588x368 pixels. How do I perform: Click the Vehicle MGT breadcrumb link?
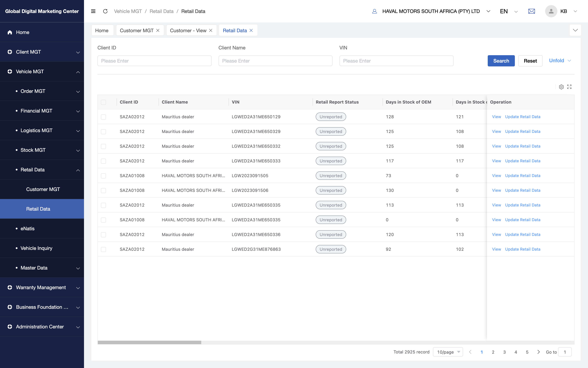128,11
